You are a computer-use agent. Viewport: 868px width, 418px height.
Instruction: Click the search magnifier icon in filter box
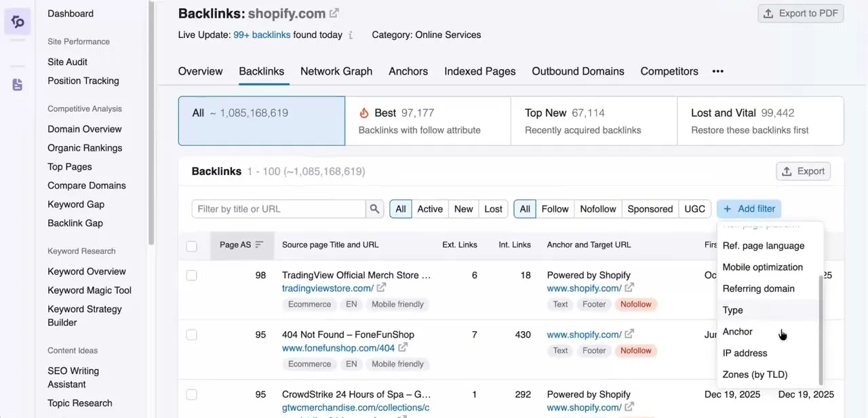(374, 209)
